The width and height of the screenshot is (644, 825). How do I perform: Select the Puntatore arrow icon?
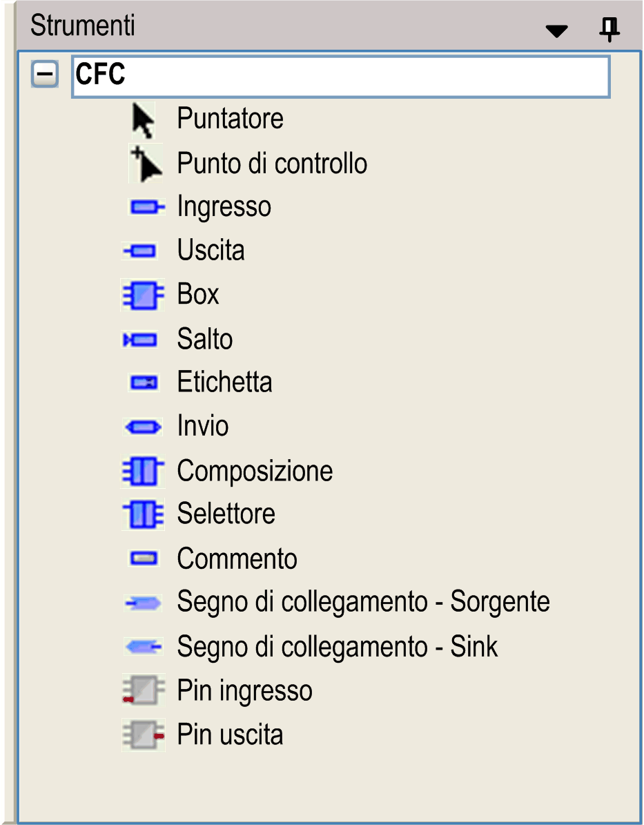pyautogui.click(x=143, y=120)
